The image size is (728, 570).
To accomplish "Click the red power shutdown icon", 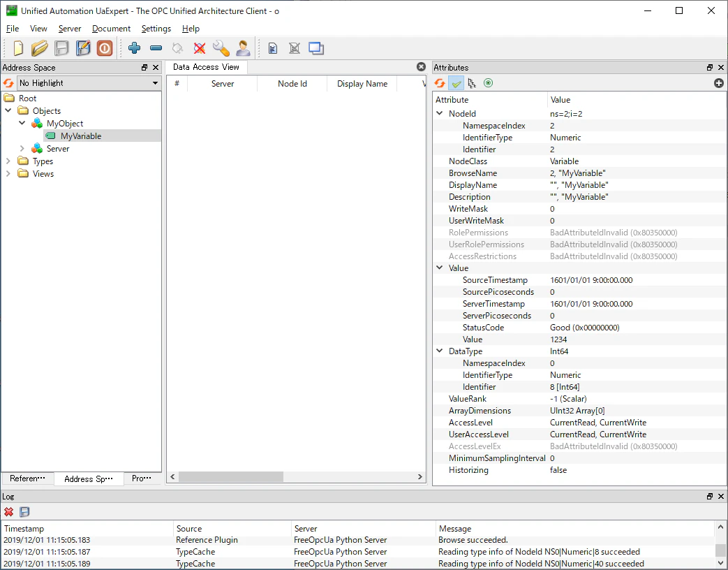I will pos(105,47).
